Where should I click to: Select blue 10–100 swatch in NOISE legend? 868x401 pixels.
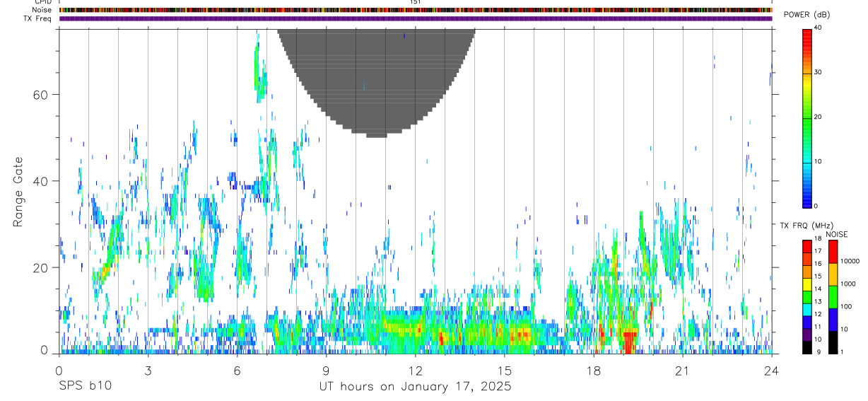[x=833, y=320]
